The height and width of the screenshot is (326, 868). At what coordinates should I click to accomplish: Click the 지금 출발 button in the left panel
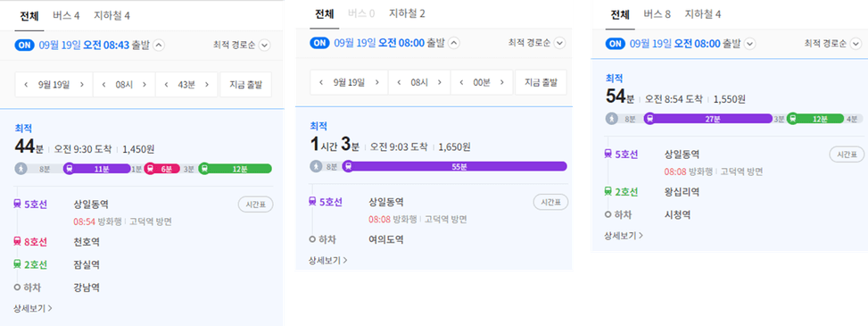tap(246, 84)
